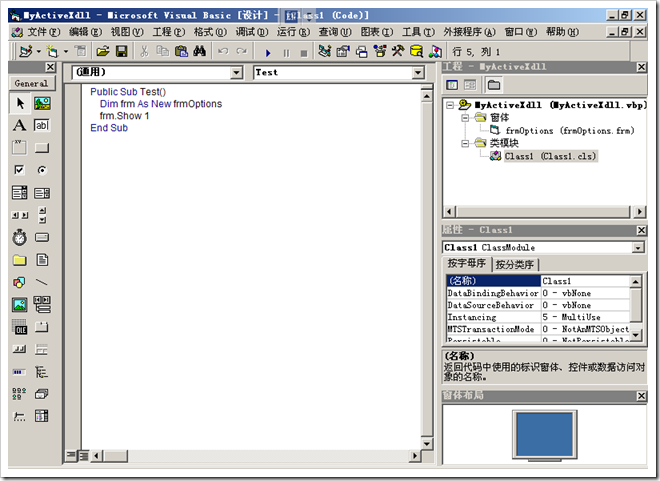Select frmOptions form in project tree

tap(570, 131)
